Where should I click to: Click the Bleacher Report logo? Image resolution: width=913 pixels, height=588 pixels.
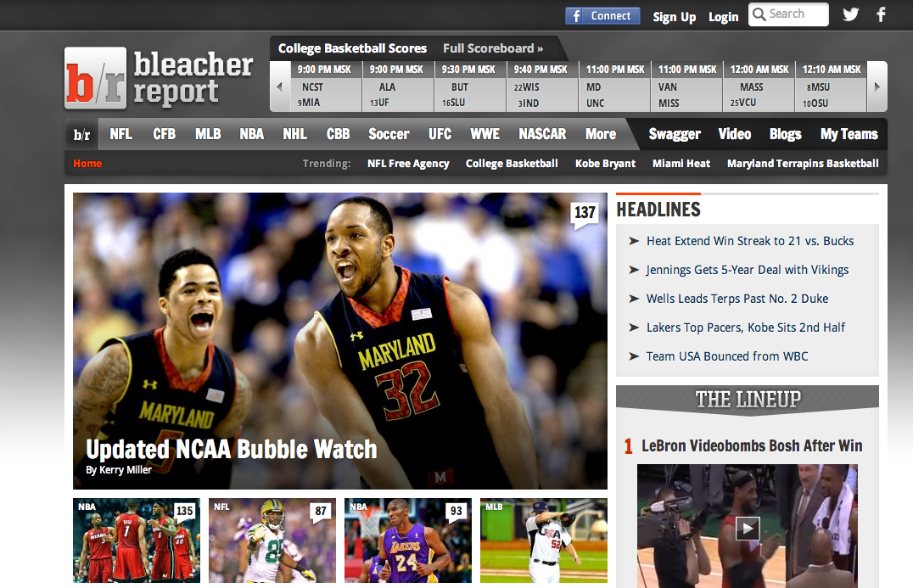(x=159, y=78)
